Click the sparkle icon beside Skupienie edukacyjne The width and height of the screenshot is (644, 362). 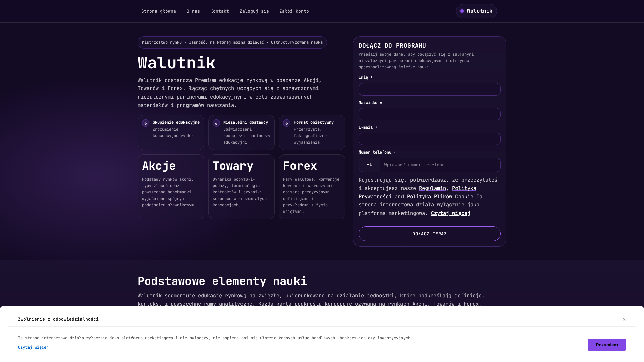coord(146,123)
